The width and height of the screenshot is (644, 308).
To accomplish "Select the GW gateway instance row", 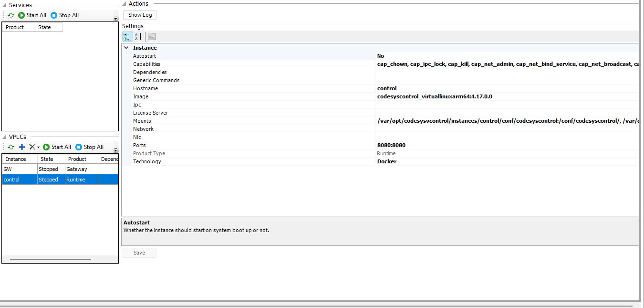I will 19,169.
